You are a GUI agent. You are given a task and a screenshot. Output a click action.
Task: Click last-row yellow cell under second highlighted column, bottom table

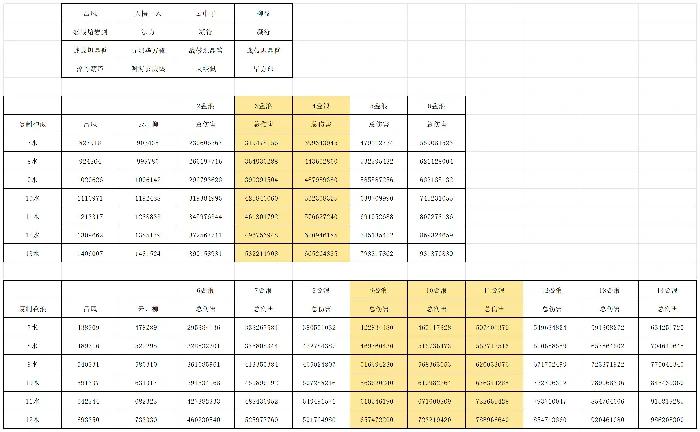click(437, 421)
